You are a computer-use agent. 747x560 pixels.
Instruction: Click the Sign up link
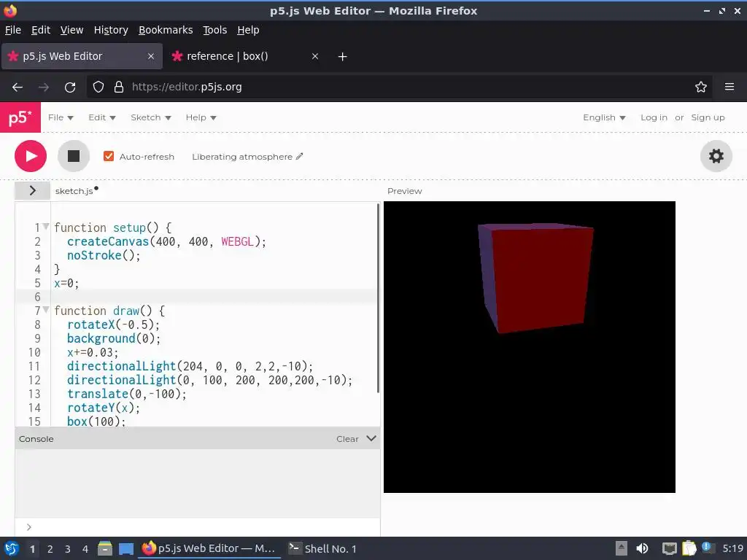pos(708,117)
